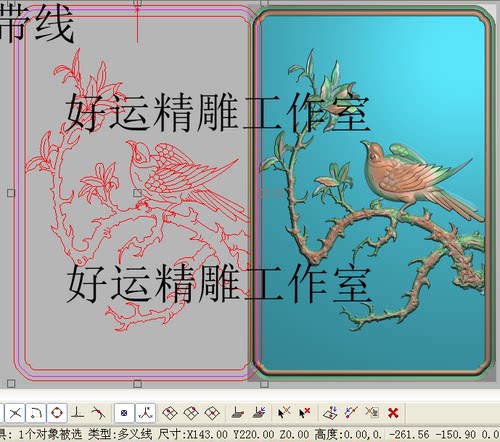500x442 pixels.
Task: Select the work plane with blue arrow icon
Action: pos(259,413)
